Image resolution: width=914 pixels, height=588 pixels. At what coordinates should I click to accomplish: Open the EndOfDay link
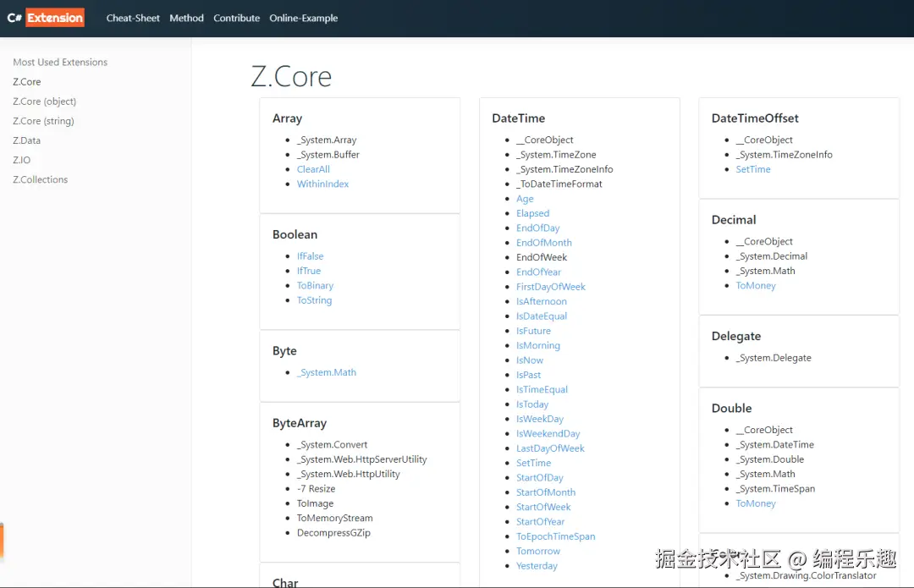(x=537, y=228)
